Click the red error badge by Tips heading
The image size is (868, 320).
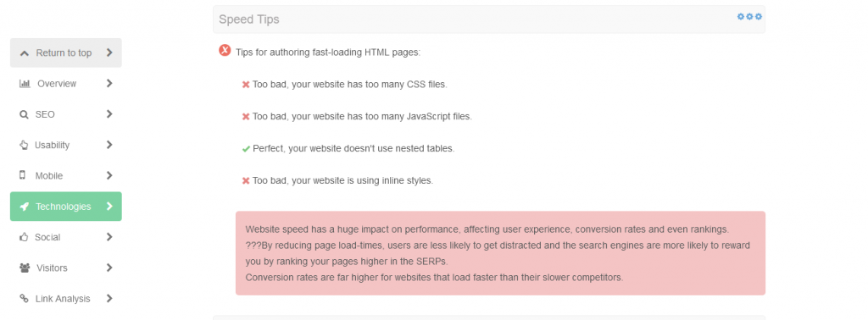225,51
